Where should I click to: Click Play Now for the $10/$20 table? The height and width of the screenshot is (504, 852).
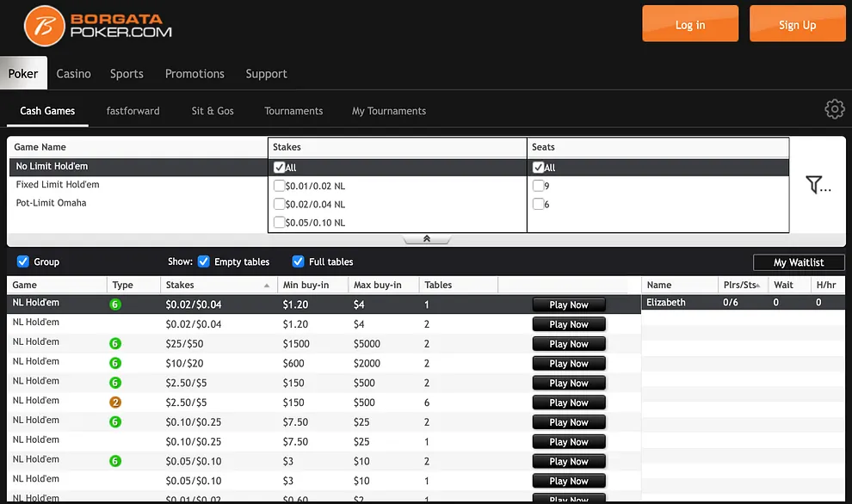click(569, 363)
